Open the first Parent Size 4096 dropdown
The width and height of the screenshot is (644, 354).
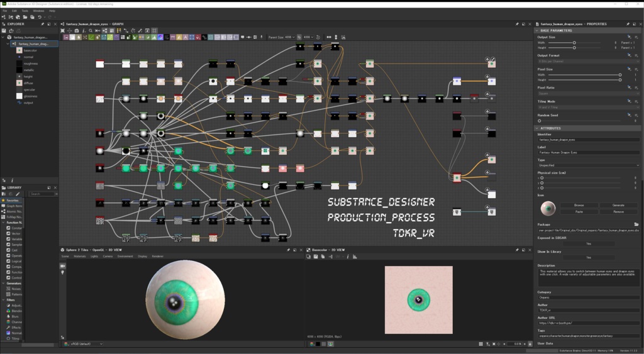290,37
